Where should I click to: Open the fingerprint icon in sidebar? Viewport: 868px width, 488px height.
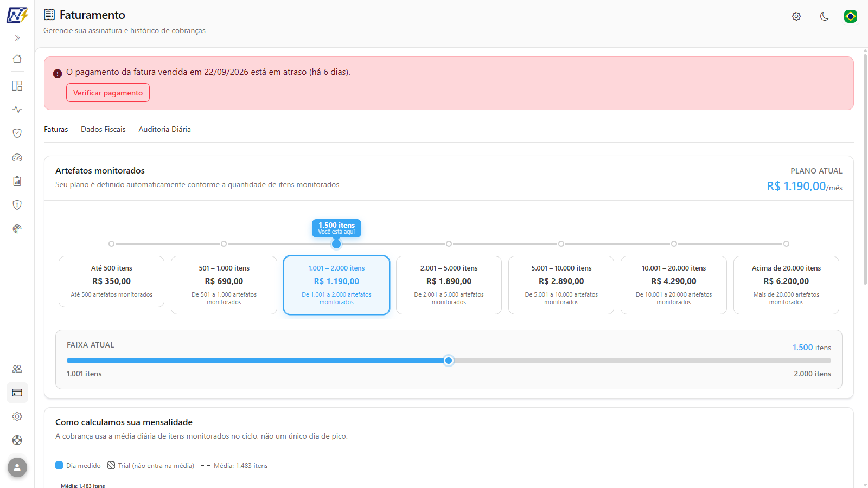[x=17, y=229]
